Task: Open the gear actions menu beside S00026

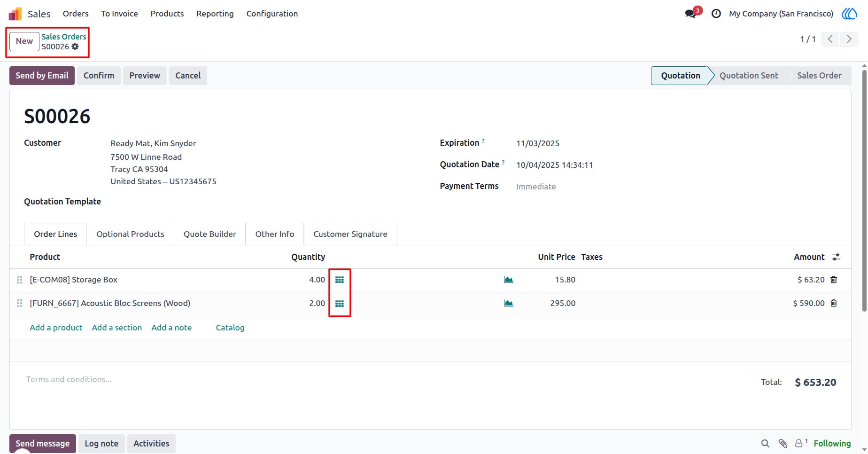Action: [75, 47]
